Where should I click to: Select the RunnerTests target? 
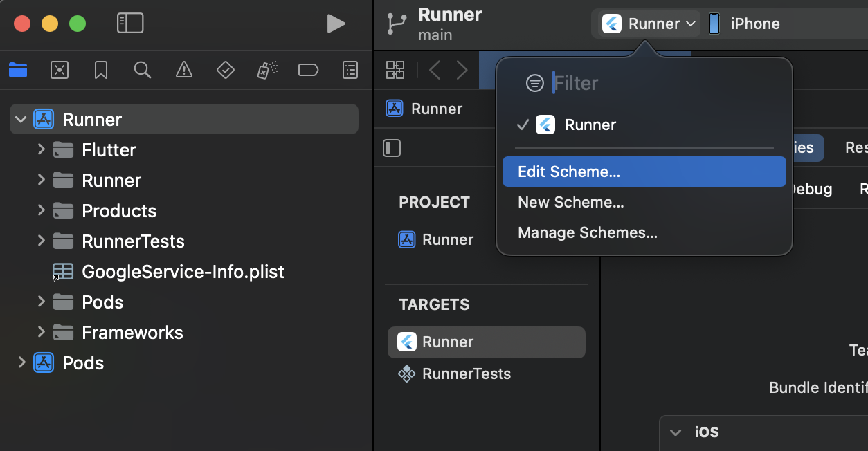click(x=487, y=374)
